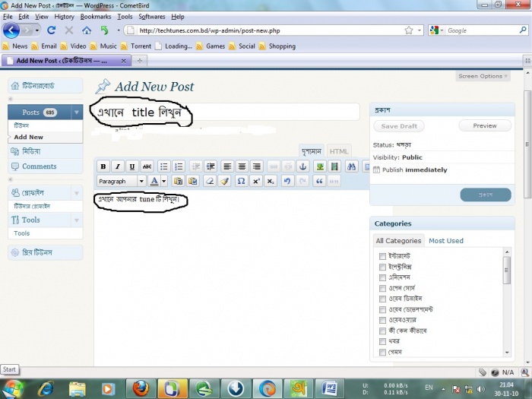This screenshot has width=532, height=399.
Task: Open the Bookmarks menu
Action: pos(95,17)
